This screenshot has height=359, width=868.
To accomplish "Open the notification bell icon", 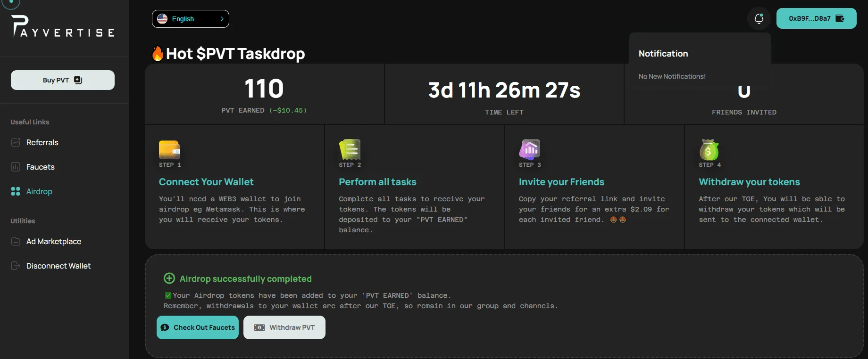I will point(759,18).
